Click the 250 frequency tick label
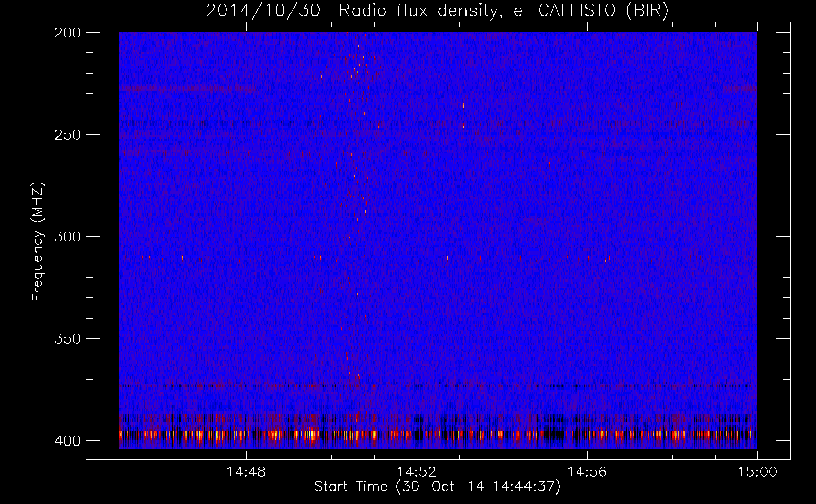The image size is (816, 504). [67, 135]
